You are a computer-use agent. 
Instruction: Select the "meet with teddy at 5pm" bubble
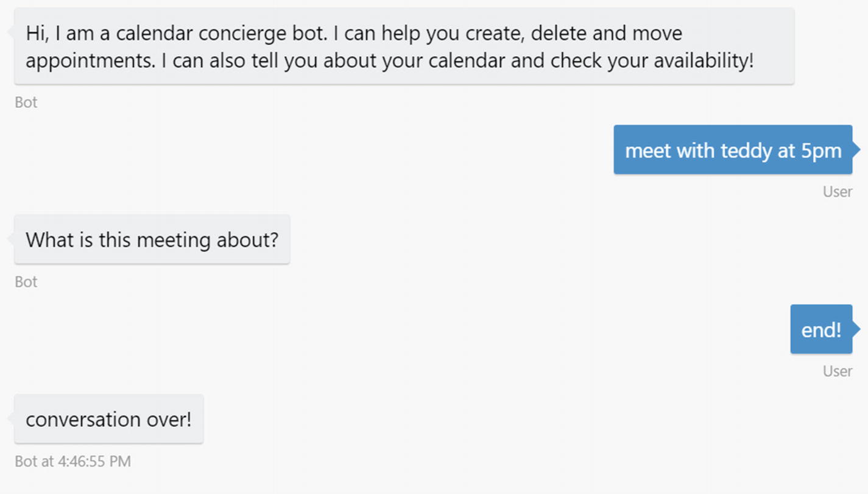tap(733, 150)
